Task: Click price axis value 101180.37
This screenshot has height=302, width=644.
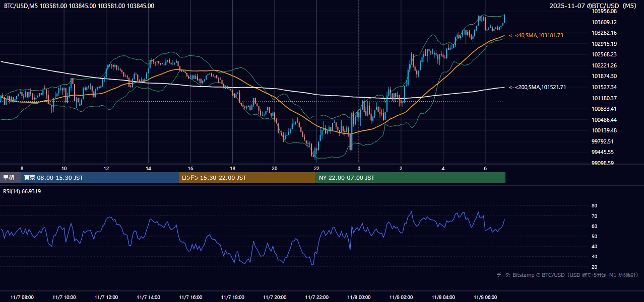Action: [605, 98]
